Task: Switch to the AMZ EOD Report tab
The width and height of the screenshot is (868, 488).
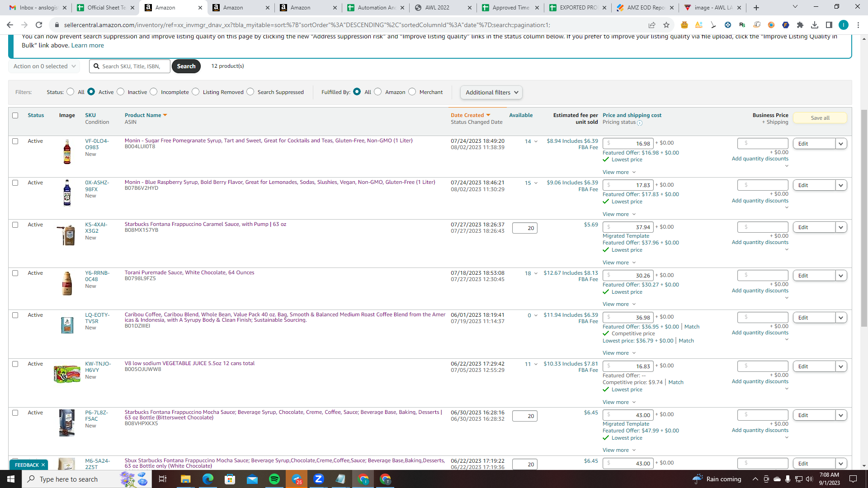Action: pos(646,8)
